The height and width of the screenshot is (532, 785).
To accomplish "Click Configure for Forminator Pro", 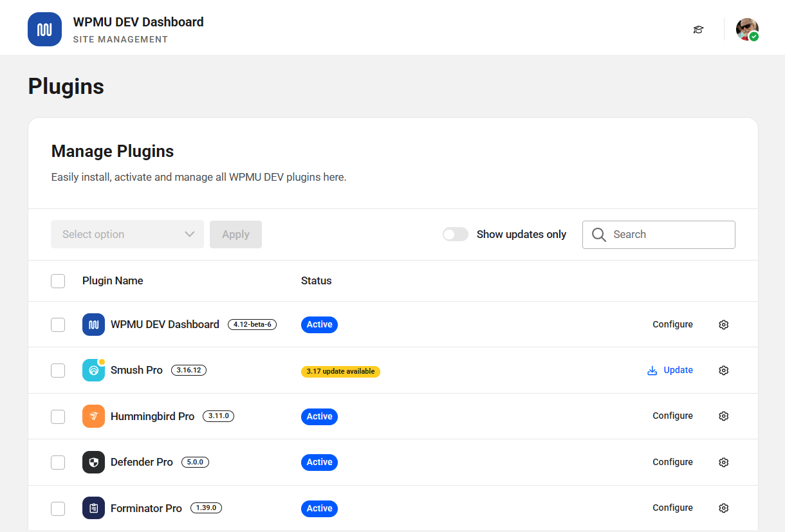I will 672,508.
